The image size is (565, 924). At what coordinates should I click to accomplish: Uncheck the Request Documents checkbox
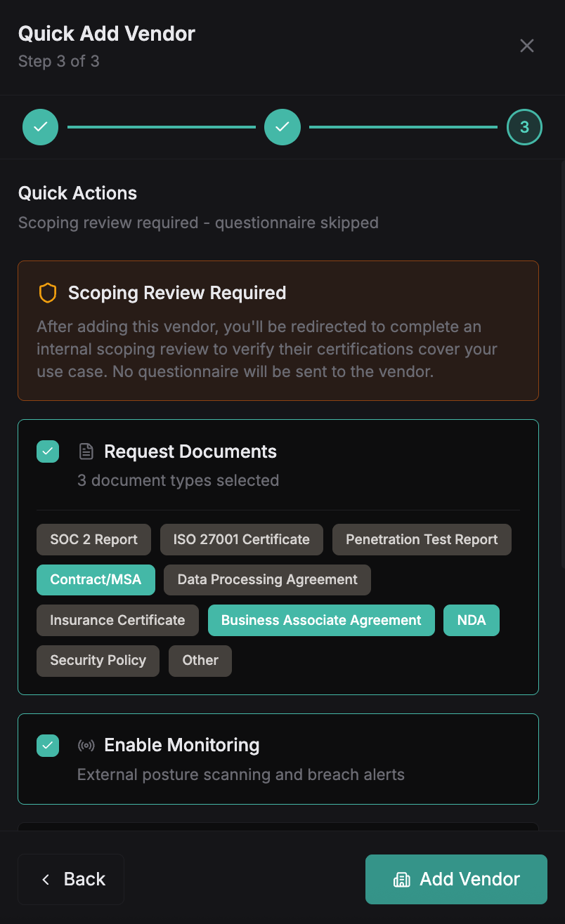pyautogui.click(x=48, y=451)
